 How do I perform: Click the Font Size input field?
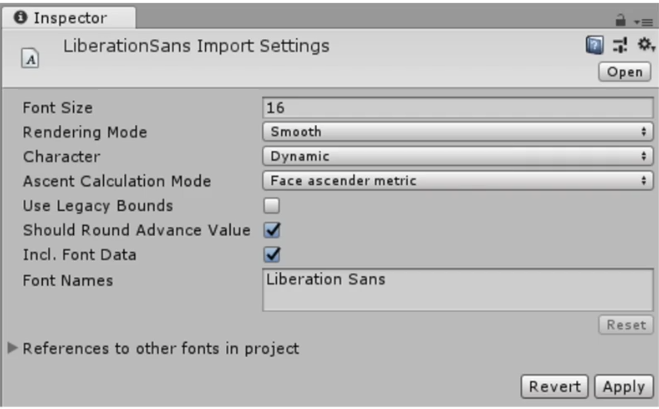click(457, 107)
